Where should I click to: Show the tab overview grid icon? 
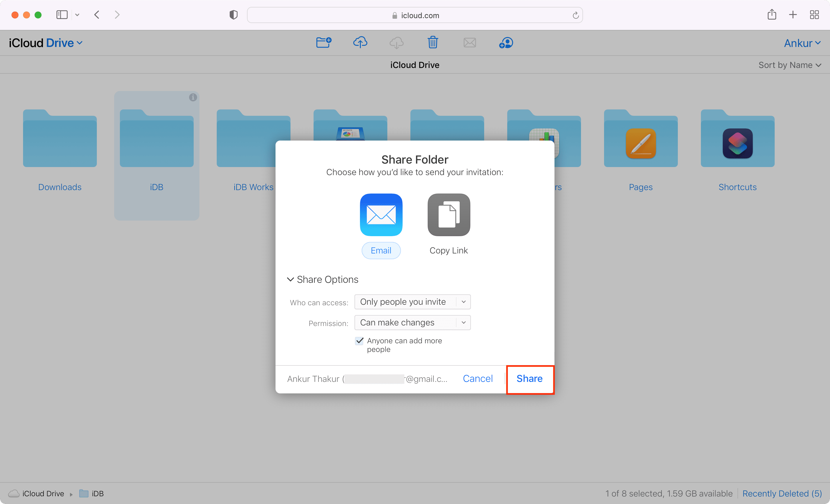pyautogui.click(x=814, y=15)
